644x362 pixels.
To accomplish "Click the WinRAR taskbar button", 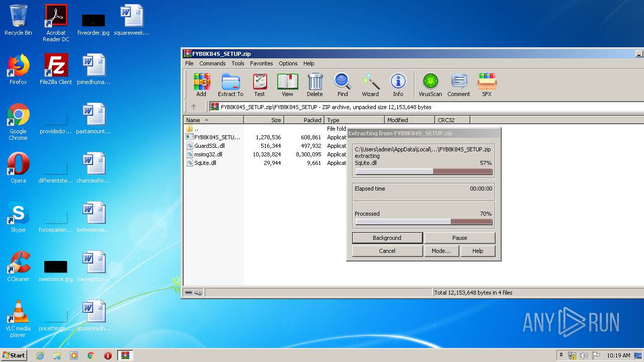I will (125, 355).
